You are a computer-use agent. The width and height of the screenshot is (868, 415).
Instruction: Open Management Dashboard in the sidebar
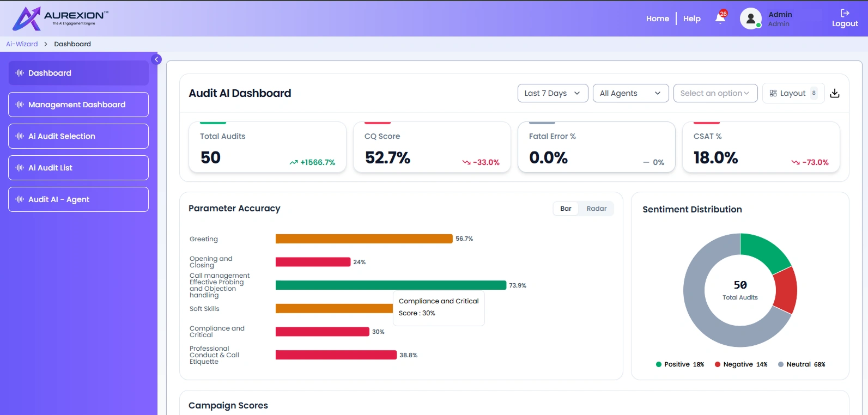tap(78, 105)
